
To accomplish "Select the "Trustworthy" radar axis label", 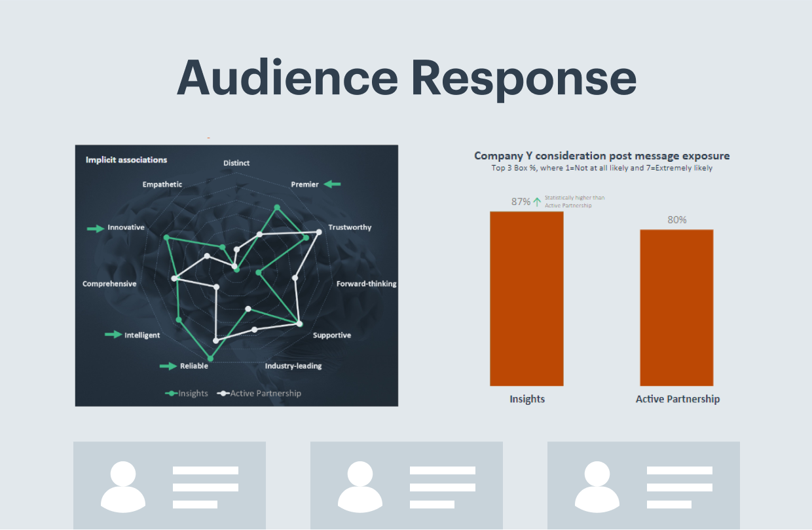I will click(350, 228).
